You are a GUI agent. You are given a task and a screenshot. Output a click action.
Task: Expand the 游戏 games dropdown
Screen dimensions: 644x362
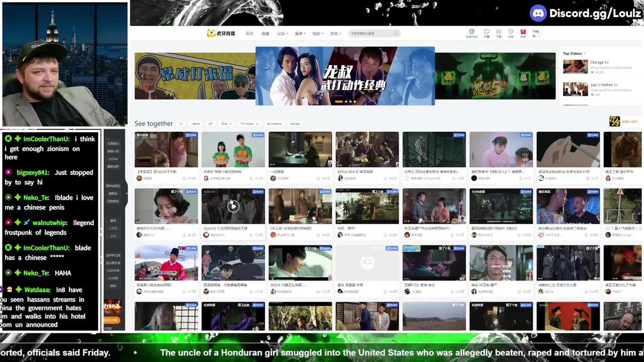click(x=335, y=34)
